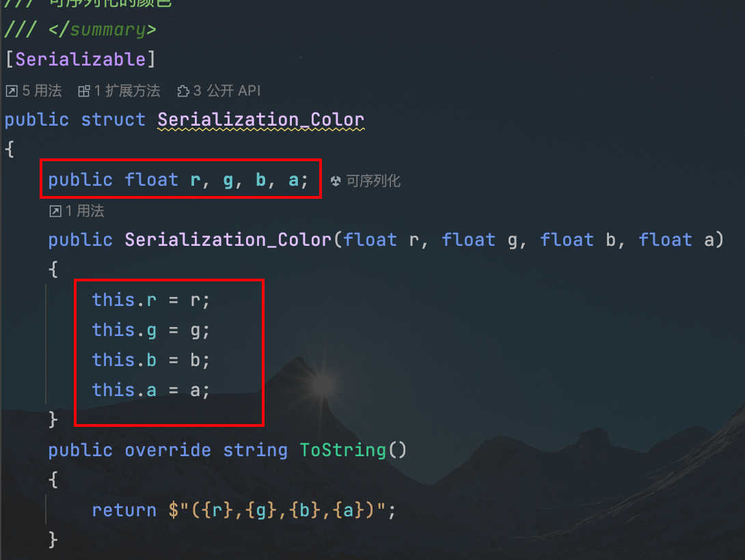745x560 pixels.
Task: Place the cursor on 'this.a = a;'
Action: (150, 390)
